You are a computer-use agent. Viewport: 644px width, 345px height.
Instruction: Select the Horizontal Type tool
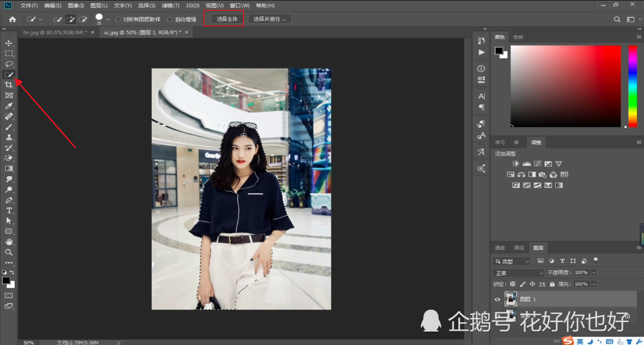click(x=9, y=210)
